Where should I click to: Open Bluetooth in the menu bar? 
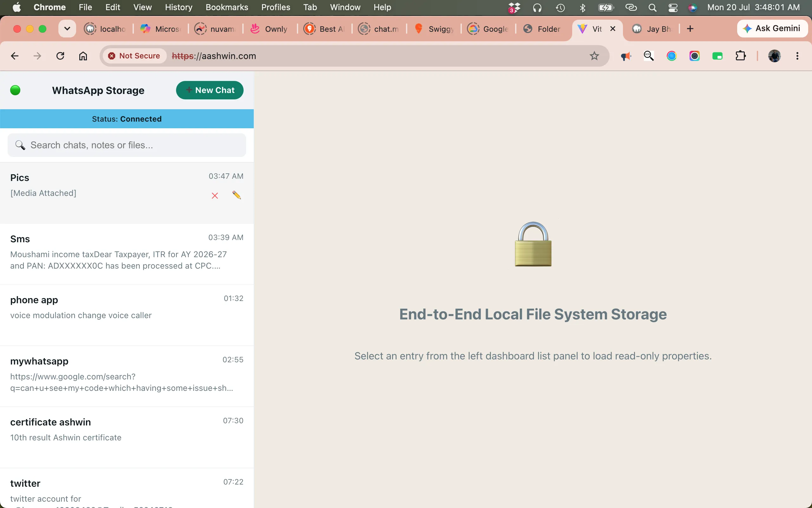(582, 7)
